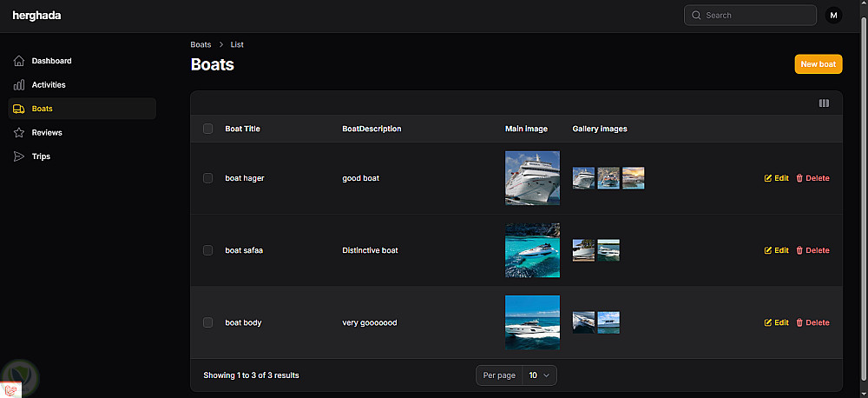Click the Dashboard home icon
The image size is (868, 398).
coord(19,61)
